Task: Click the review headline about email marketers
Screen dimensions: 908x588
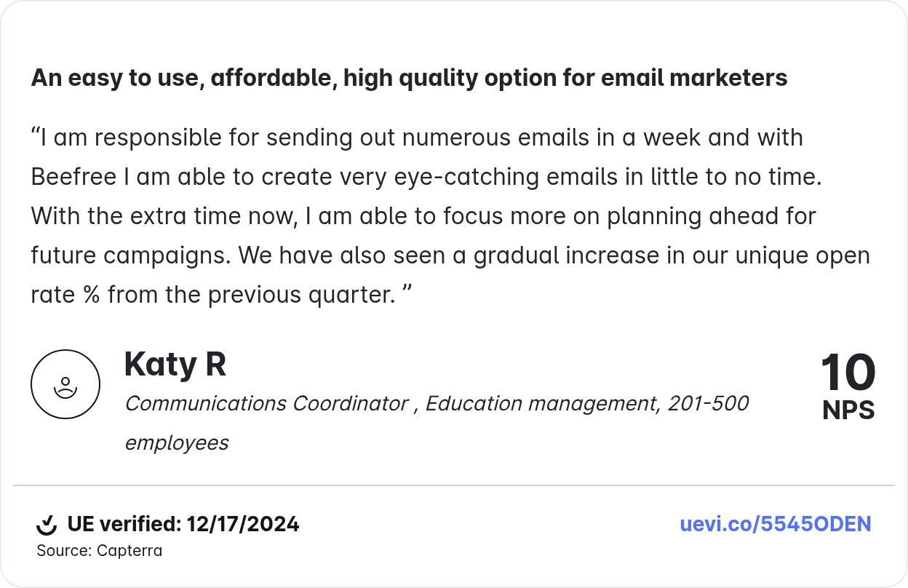Action: [409, 78]
